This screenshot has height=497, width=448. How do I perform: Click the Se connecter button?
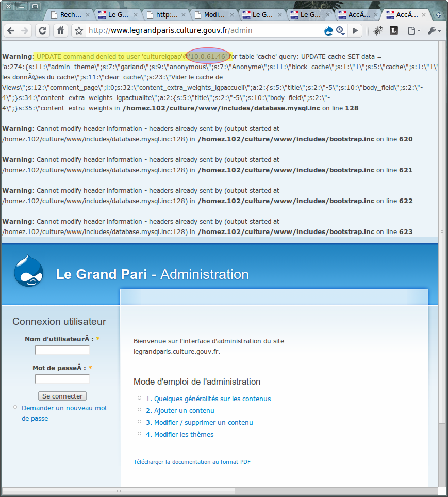coord(62,396)
